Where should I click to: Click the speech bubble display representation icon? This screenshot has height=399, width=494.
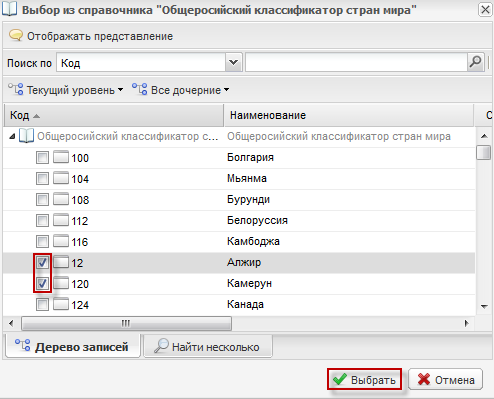click(x=16, y=35)
